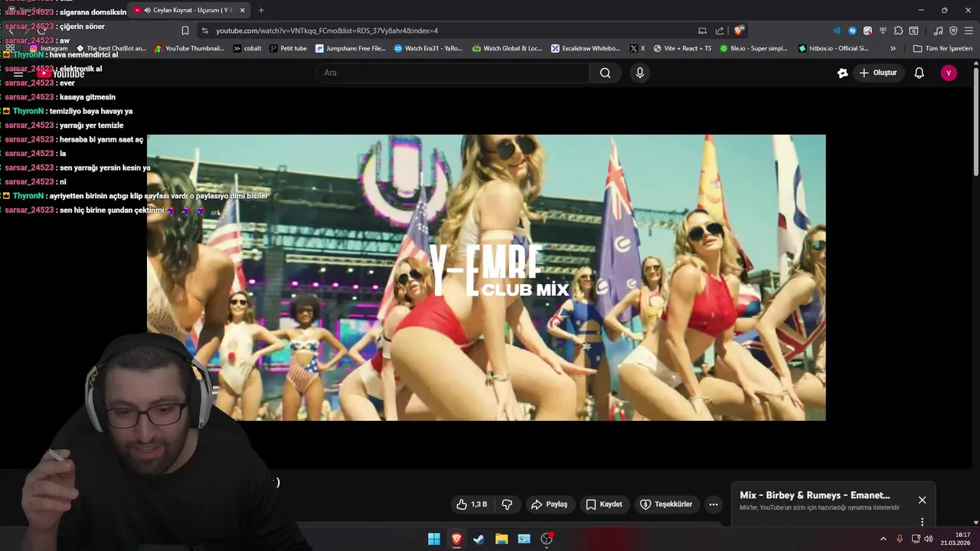
Task: Open the clock and date showing 18:17
Action: pos(955,539)
